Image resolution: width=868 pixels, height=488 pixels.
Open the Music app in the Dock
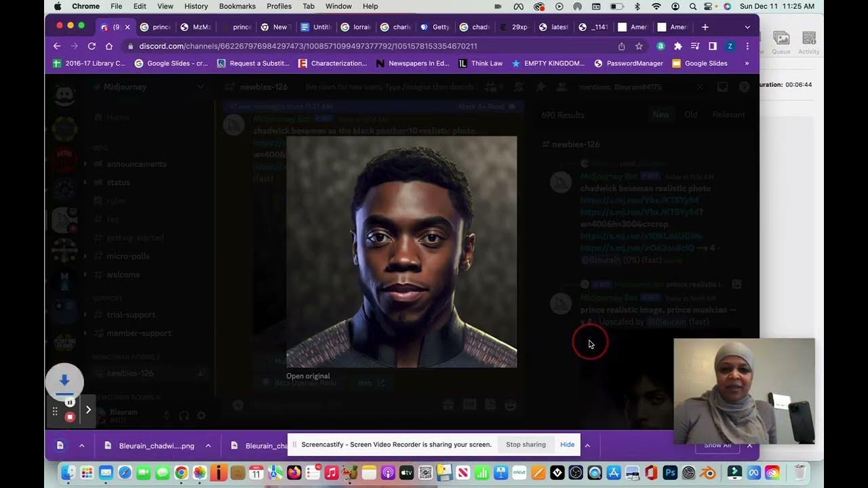tap(332, 472)
